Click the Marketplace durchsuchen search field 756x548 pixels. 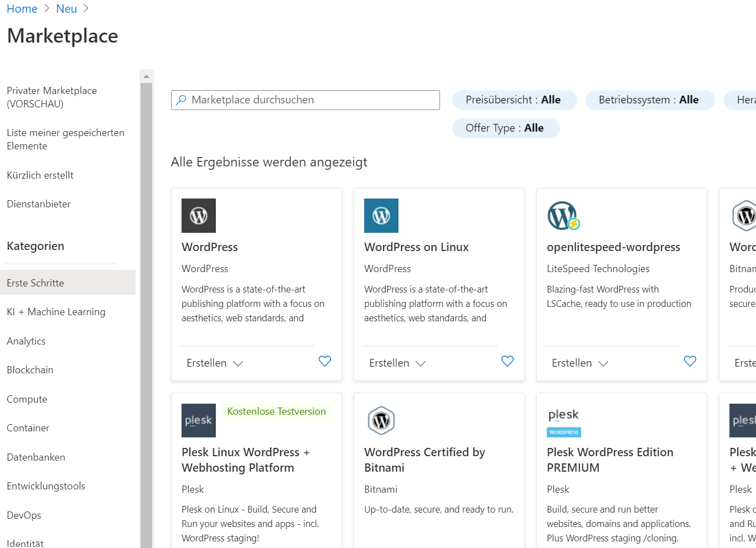click(x=305, y=100)
